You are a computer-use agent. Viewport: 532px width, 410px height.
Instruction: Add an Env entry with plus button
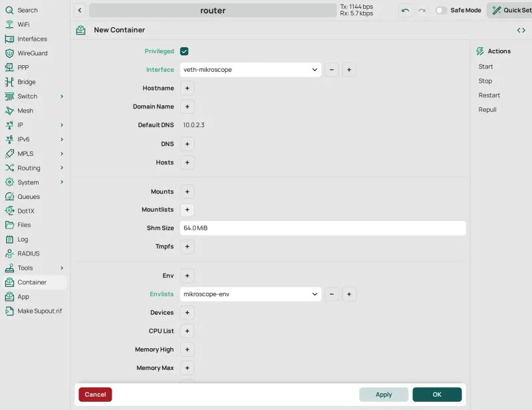click(188, 276)
